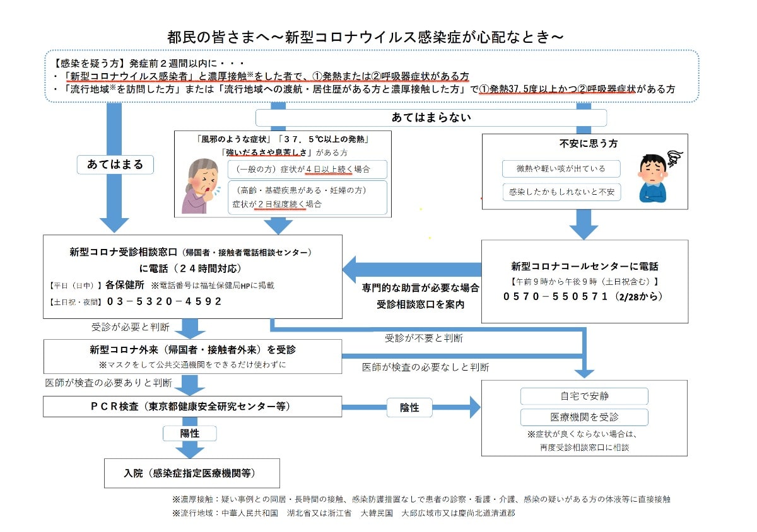Click 受診が必要と判断 label

point(129,327)
